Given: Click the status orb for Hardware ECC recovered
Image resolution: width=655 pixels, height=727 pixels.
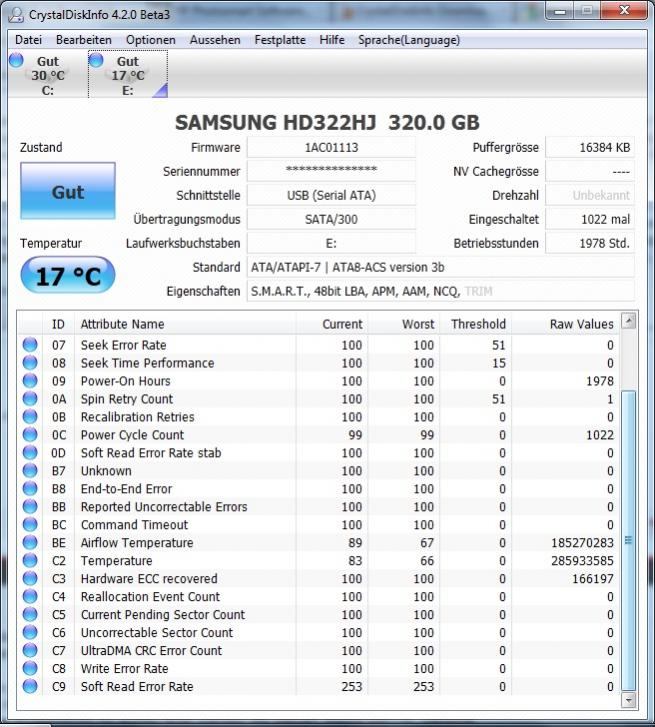Looking at the screenshot, I should (x=30, y=578).
